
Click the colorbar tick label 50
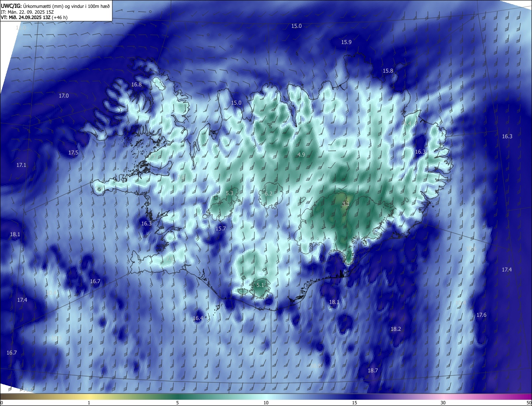coord(529,403)
